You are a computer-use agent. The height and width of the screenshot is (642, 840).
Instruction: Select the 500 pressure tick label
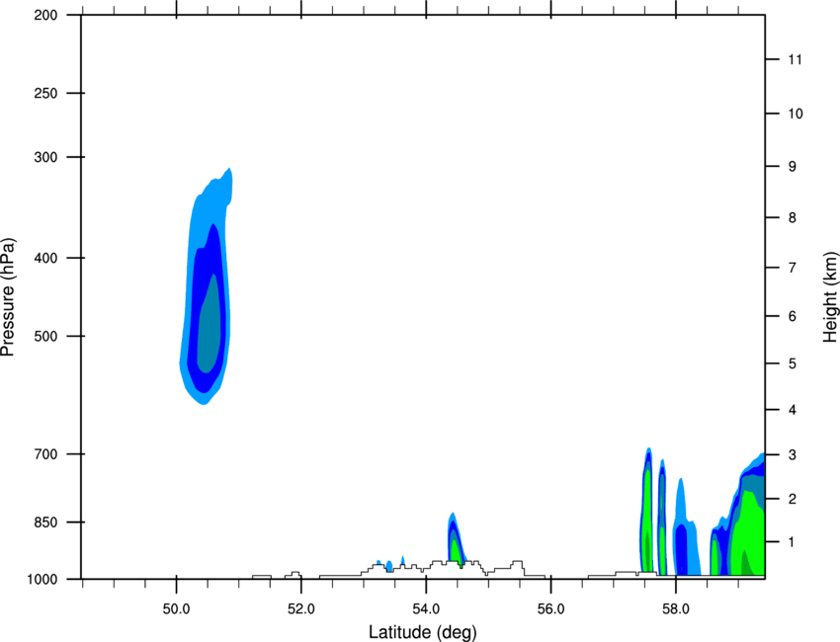[46, 336]
